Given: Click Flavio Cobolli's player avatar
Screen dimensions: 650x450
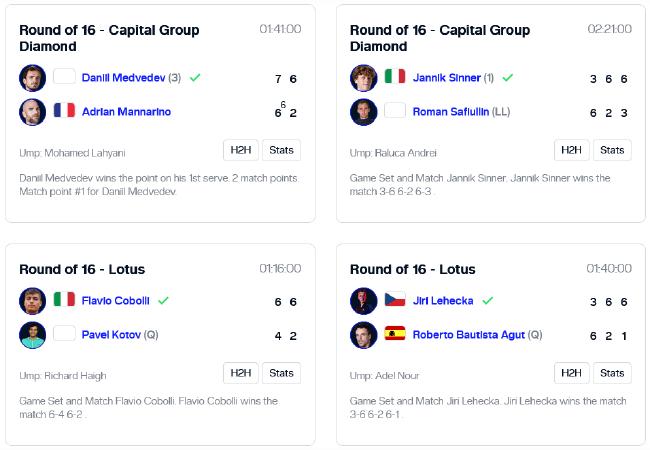Looking at the screenshot, I should (x=32, y=301).
